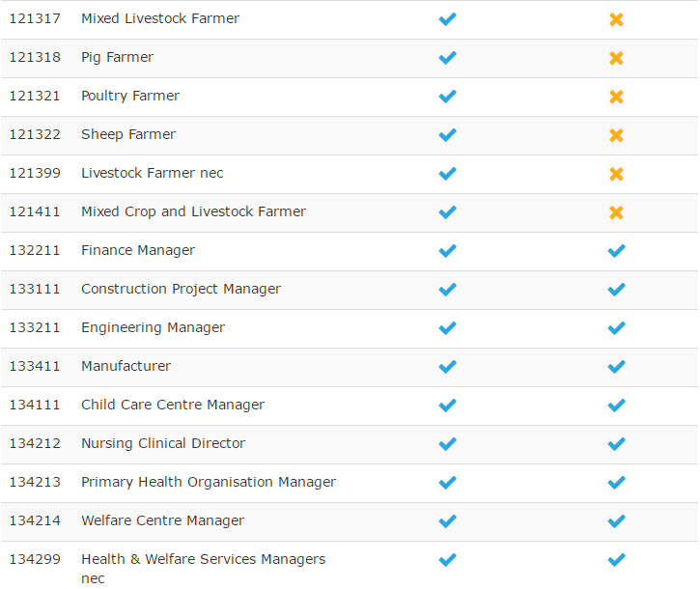Click leftmost checkmark for Nursing Clinical Director
This screenshot has width=700, height=589.
[x=447, y=444]
